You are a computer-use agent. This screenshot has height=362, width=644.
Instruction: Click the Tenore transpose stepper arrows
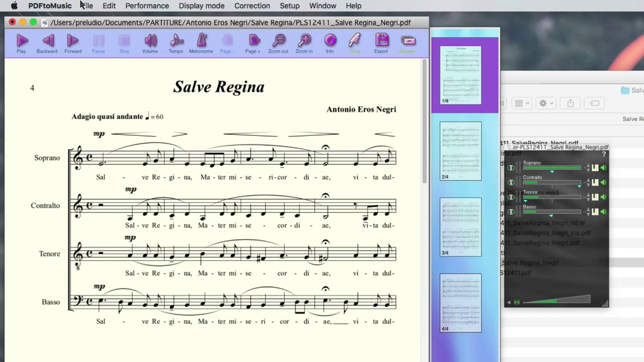(x=588, y=197)
